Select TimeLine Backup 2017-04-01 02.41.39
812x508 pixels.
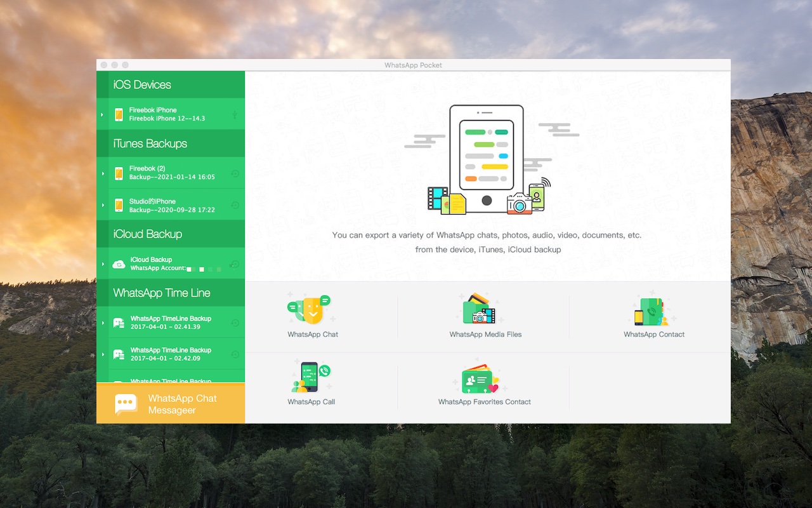(x=170, y=323)
